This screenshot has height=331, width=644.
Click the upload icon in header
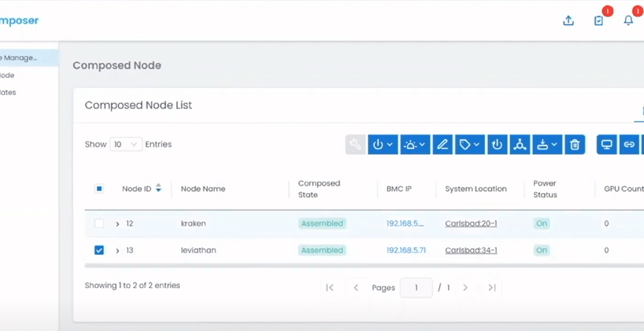point(568,20)
